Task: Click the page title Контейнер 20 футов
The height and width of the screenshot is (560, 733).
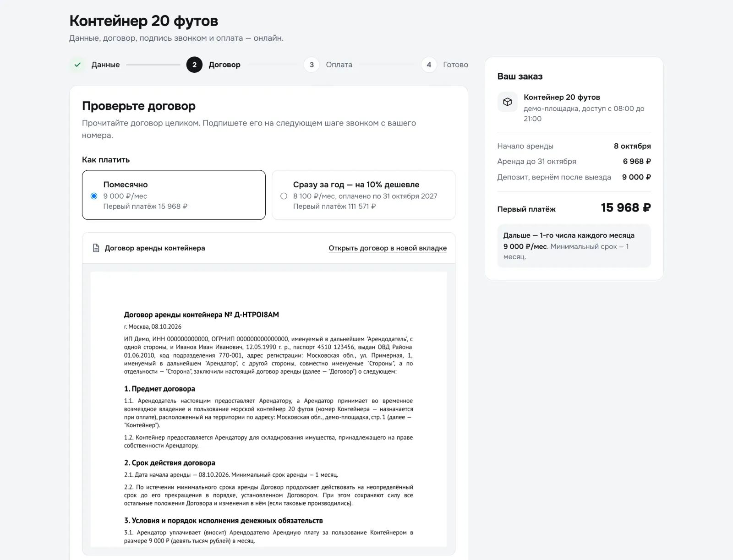Action: point(144,21)
